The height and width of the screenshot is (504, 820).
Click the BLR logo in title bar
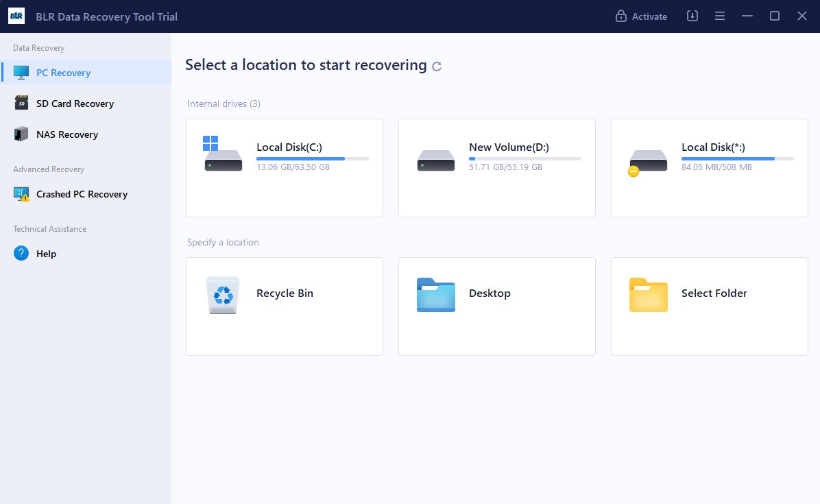click(x=16, y=16)
